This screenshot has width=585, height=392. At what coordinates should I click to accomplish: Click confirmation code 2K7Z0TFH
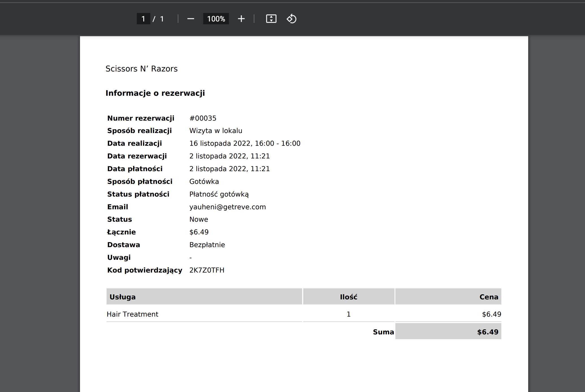pos(207,270)
